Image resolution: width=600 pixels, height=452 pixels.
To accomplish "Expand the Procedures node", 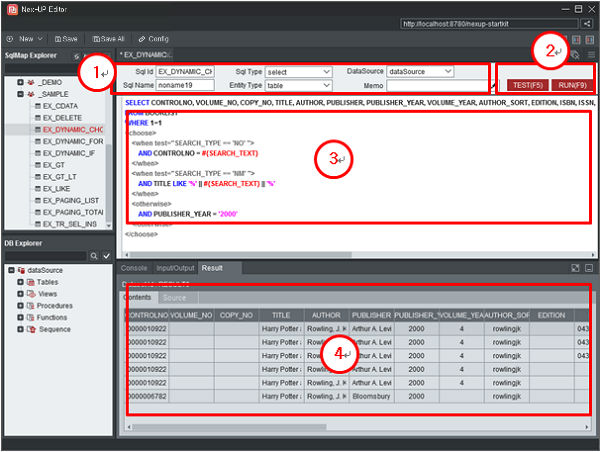I will [x=20, y=306].
